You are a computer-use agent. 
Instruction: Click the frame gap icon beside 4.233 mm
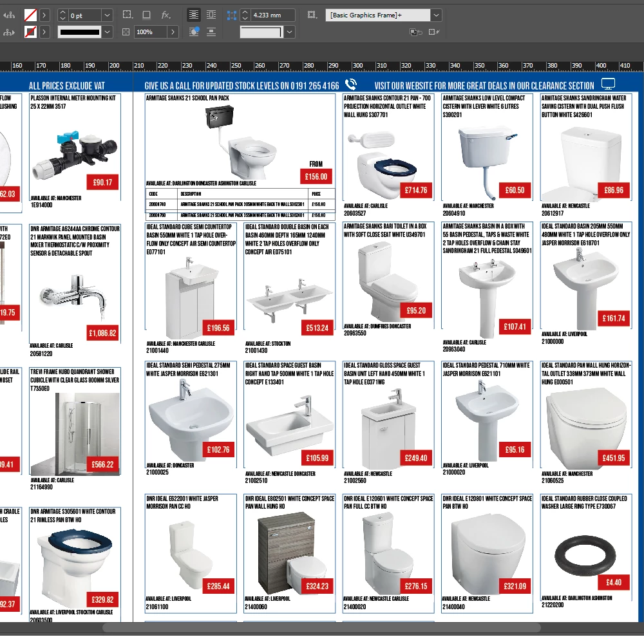(x=232, y=15)
